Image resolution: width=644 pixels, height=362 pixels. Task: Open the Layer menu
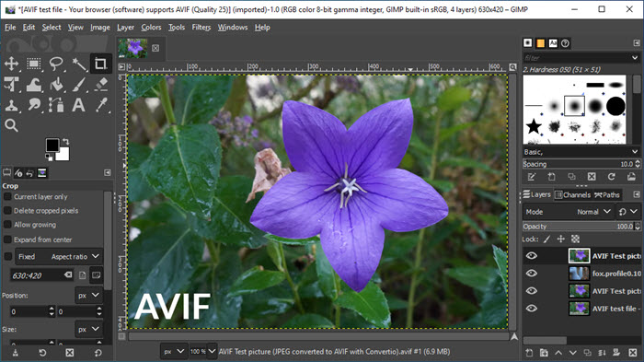[125, 28]
